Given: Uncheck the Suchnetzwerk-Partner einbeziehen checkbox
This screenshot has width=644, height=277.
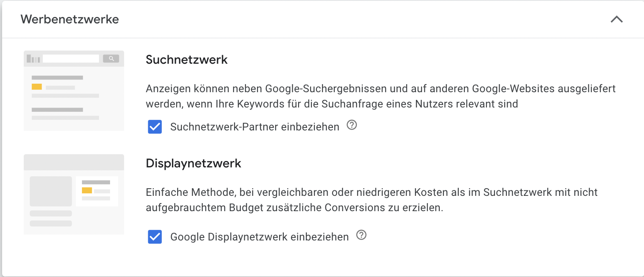Looking at the screenshot, I should 155,127.
